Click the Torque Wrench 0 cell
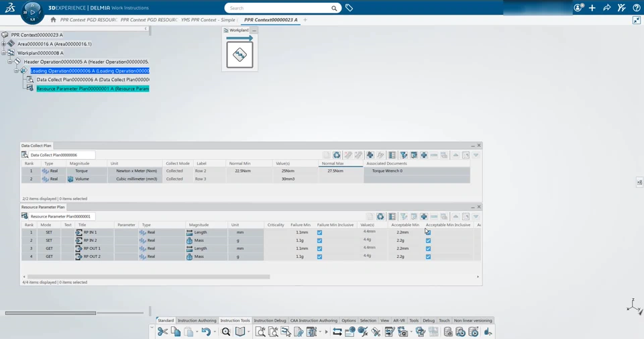 point(417,171)
